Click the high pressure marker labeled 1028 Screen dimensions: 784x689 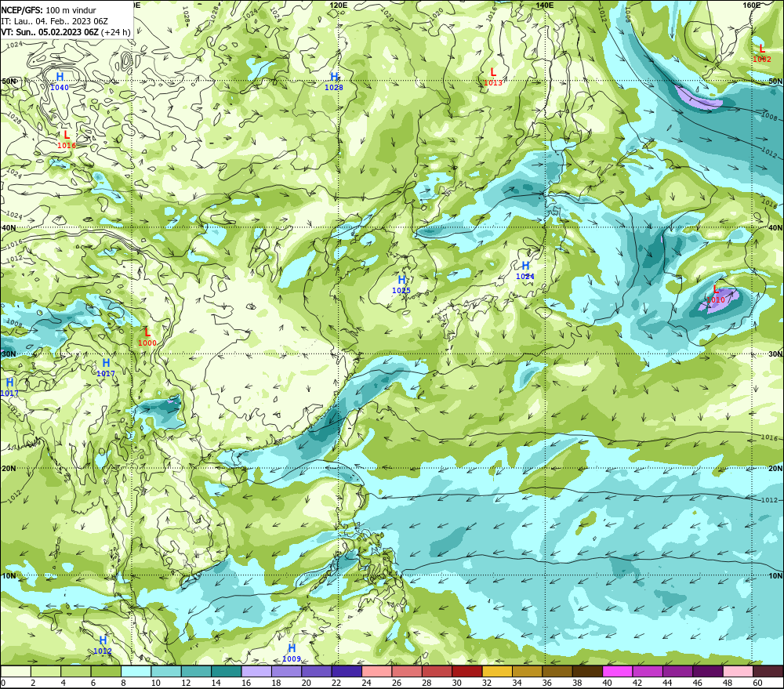334,82
